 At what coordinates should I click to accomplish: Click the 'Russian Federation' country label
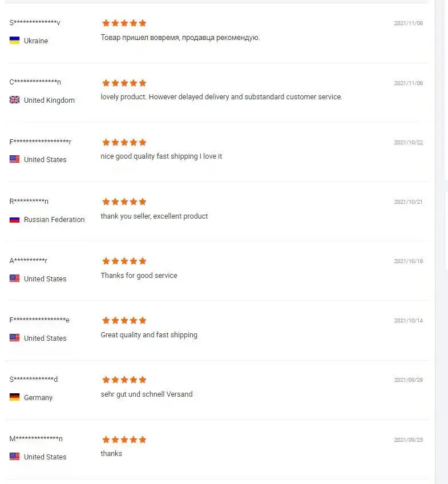[54, 220]
